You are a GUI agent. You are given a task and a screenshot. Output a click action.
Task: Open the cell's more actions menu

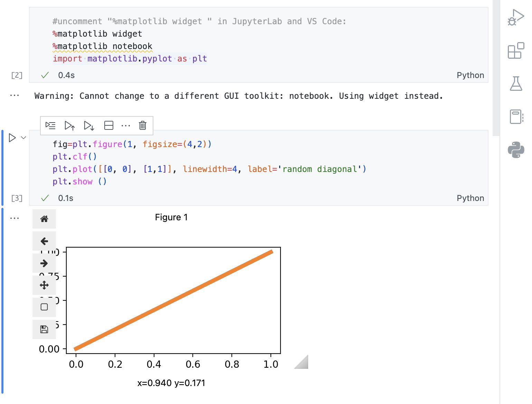(126, 125)
